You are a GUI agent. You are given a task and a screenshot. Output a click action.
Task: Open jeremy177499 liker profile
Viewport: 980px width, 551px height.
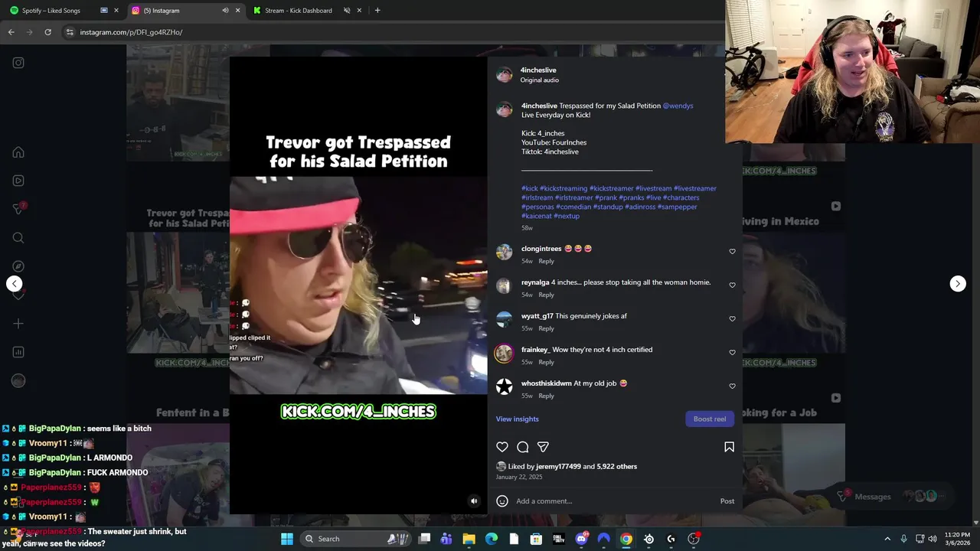click(558, 466)
